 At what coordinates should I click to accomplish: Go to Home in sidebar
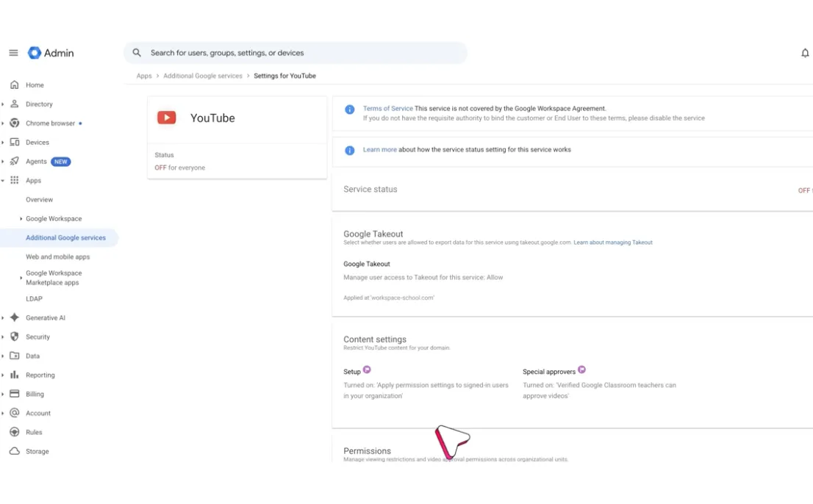point(35,85)
